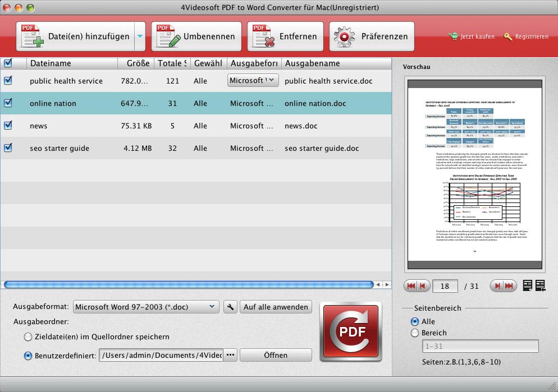Jump to first preview page
This screenshot has height=392, width=558.
(x=411, y=286)
